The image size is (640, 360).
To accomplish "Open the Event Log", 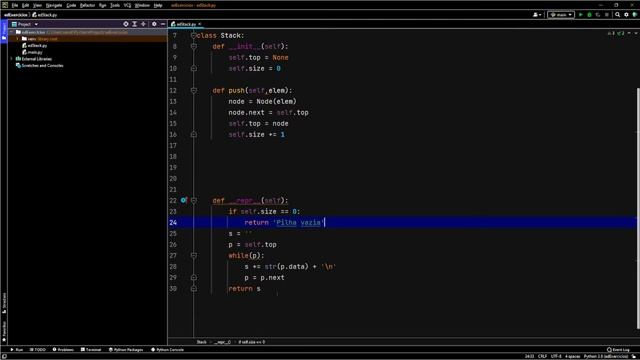I will pos(618,350).
